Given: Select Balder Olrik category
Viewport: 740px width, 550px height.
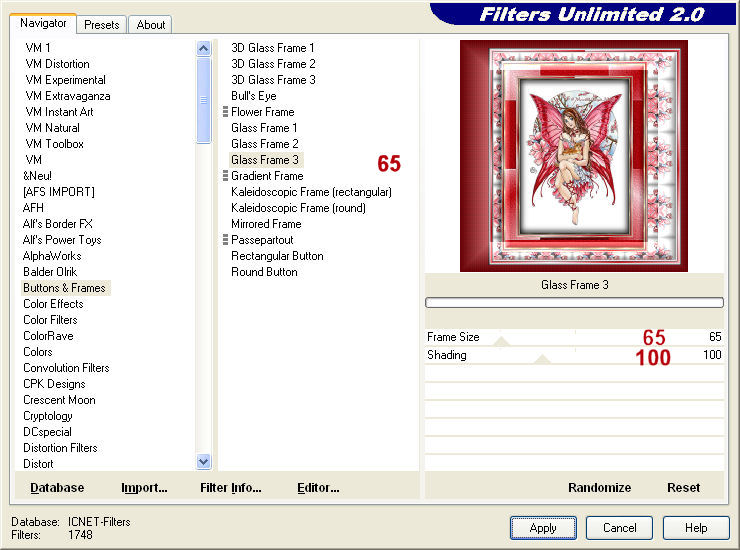Looking at the screenshot, I should click(50, 272).
